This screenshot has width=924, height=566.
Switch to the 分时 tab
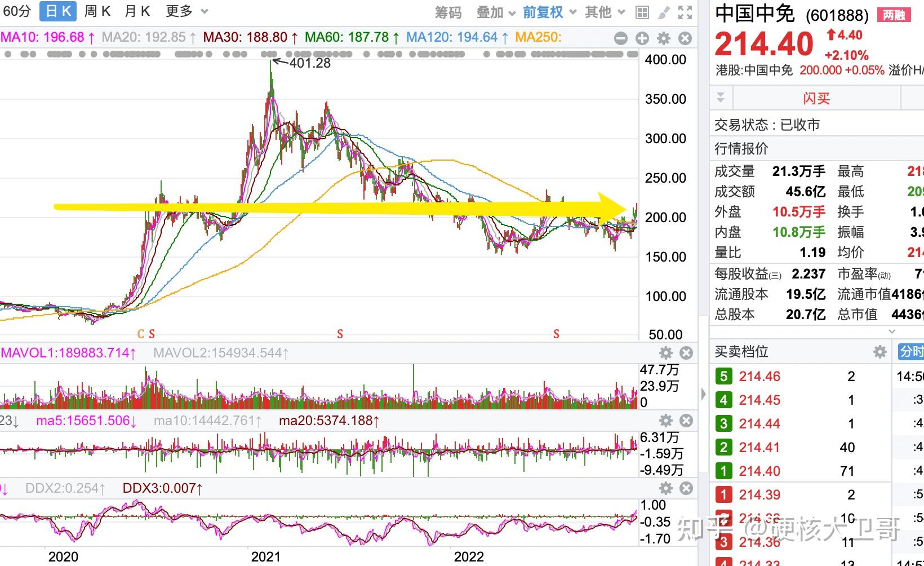911,352
